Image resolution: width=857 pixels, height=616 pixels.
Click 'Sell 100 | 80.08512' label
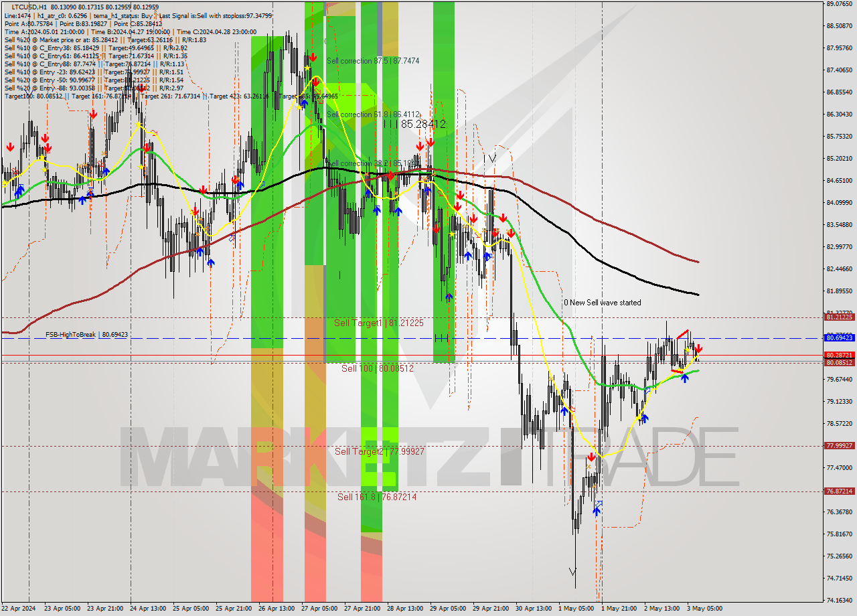(378, 368)
